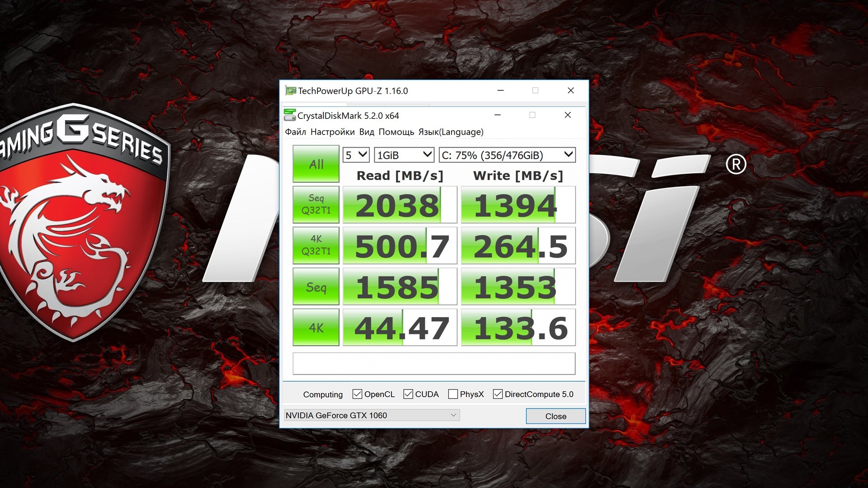Toggle the OpenCL checkbox
Image resolution: width=868 pixels, height=488 pixels.
click(357, 394)
